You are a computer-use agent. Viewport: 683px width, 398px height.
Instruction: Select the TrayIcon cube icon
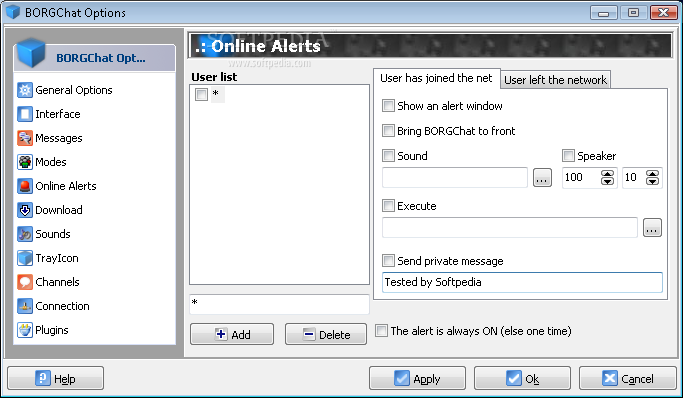tap(25, 258)
